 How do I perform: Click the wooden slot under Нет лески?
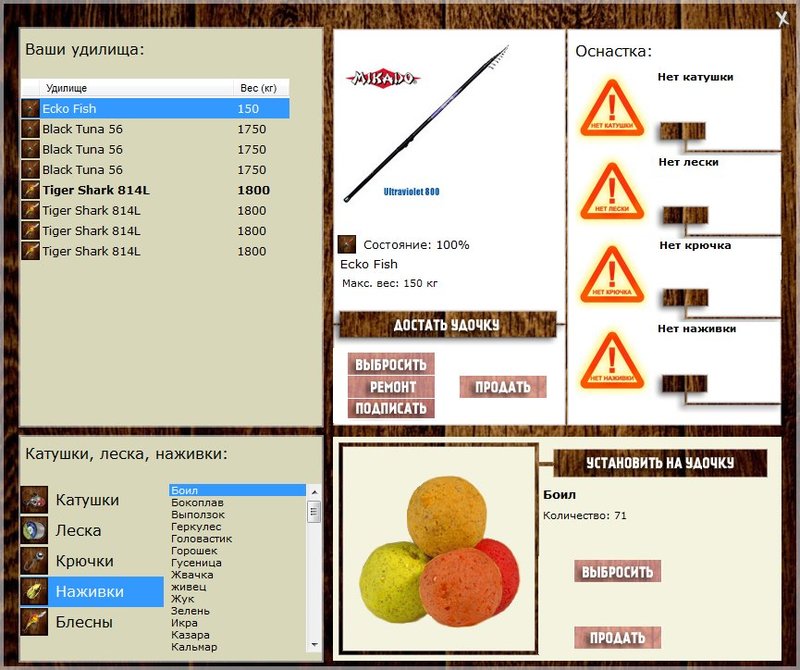(685, 215)
